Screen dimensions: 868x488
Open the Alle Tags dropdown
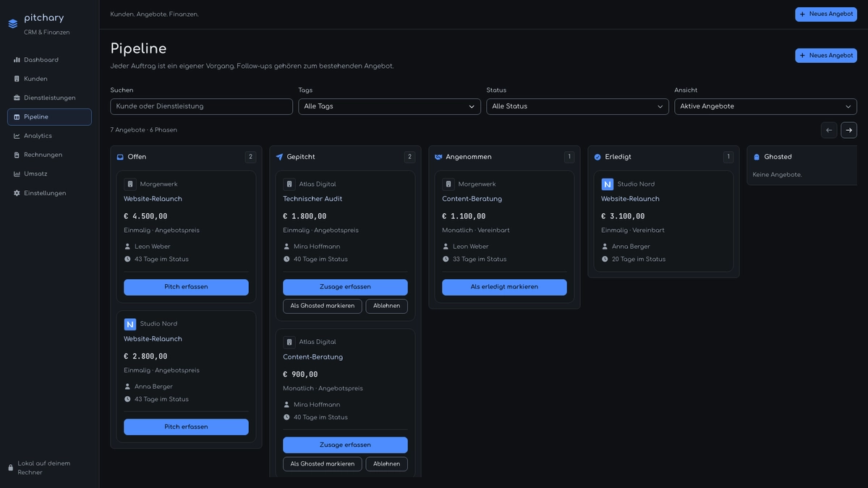pos(389,106)
